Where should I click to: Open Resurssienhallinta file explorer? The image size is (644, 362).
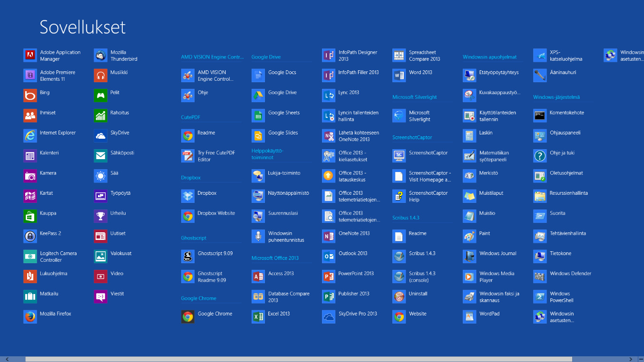pos(561,196)
